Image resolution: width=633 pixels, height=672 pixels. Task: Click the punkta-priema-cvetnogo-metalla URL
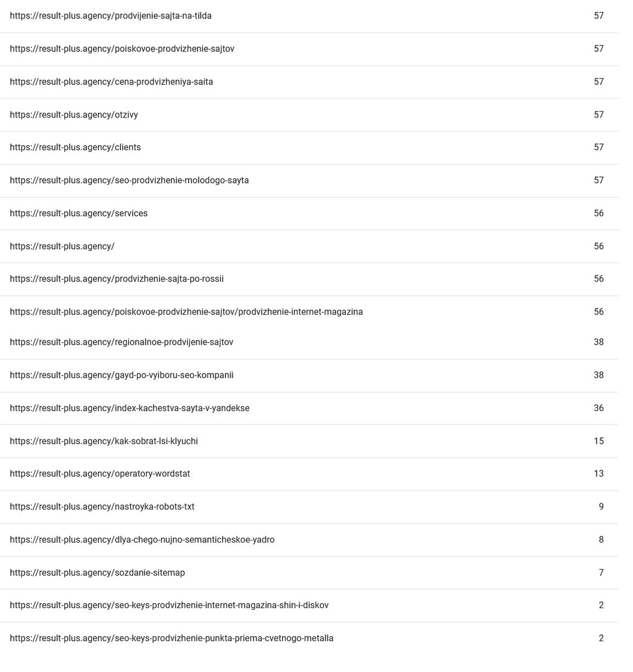pyautogui.click(x=172, y=638)
